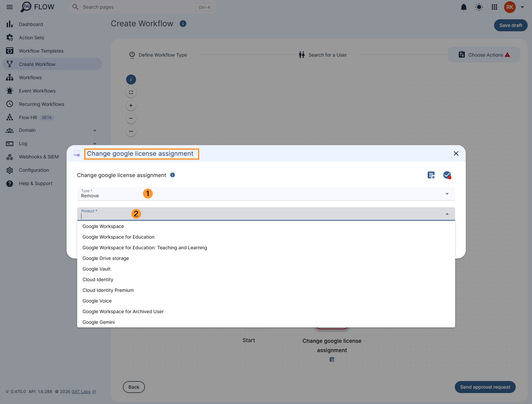Select Google Workspace for Education

266,237
